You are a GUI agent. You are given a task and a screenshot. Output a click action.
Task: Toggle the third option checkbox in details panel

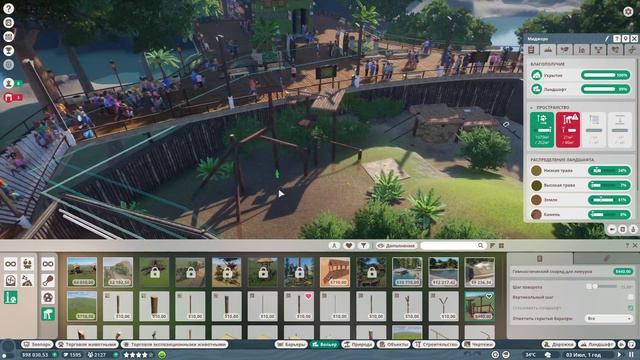[x=631, y=308]
